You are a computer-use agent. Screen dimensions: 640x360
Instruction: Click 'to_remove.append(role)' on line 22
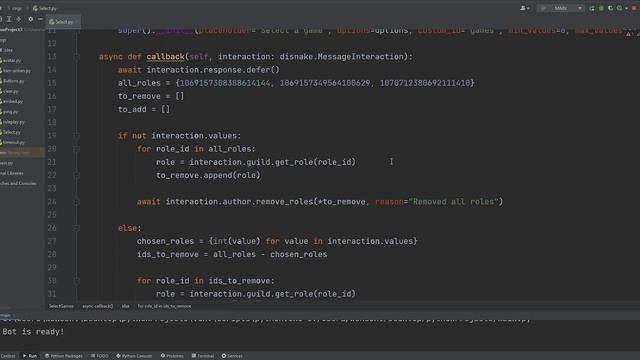point(208,175)
